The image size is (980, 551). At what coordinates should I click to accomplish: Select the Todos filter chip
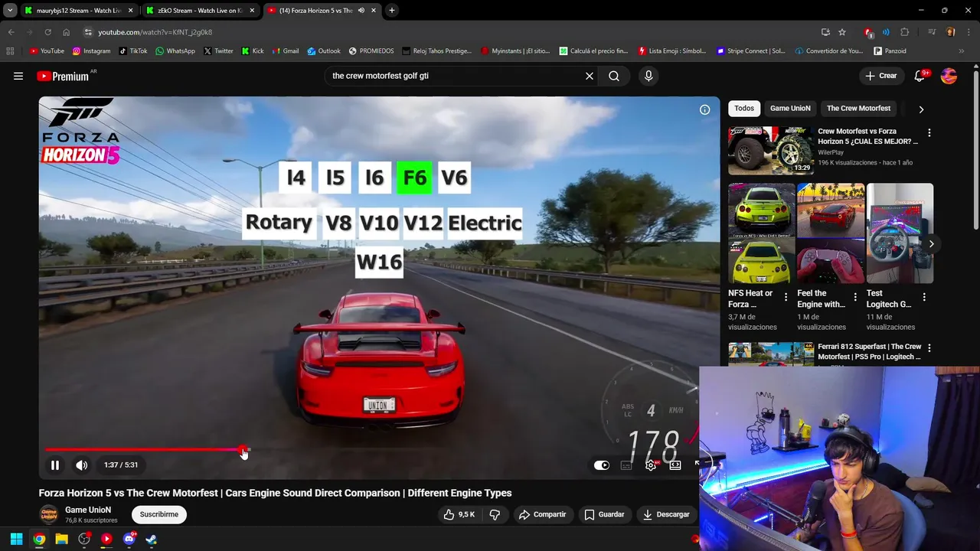pos(744,108)
